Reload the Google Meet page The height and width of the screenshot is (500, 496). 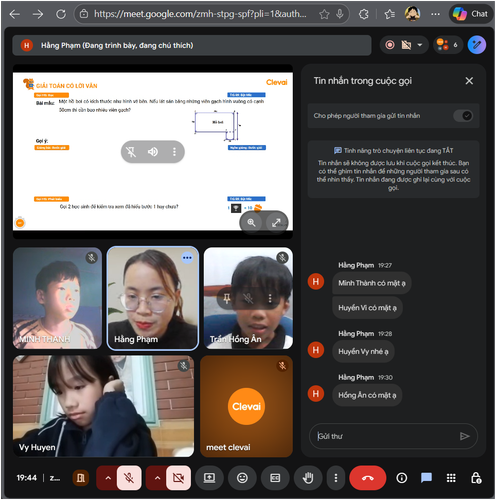(61, 14)
